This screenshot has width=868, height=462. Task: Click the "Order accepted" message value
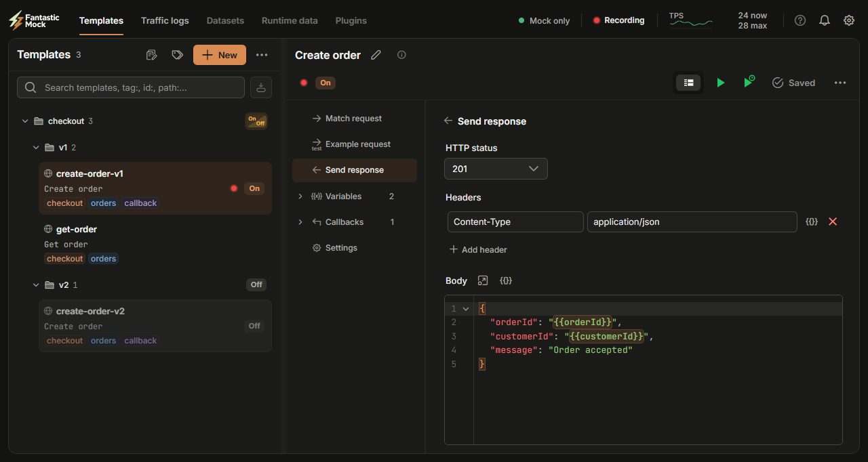[x=591, y=350]
